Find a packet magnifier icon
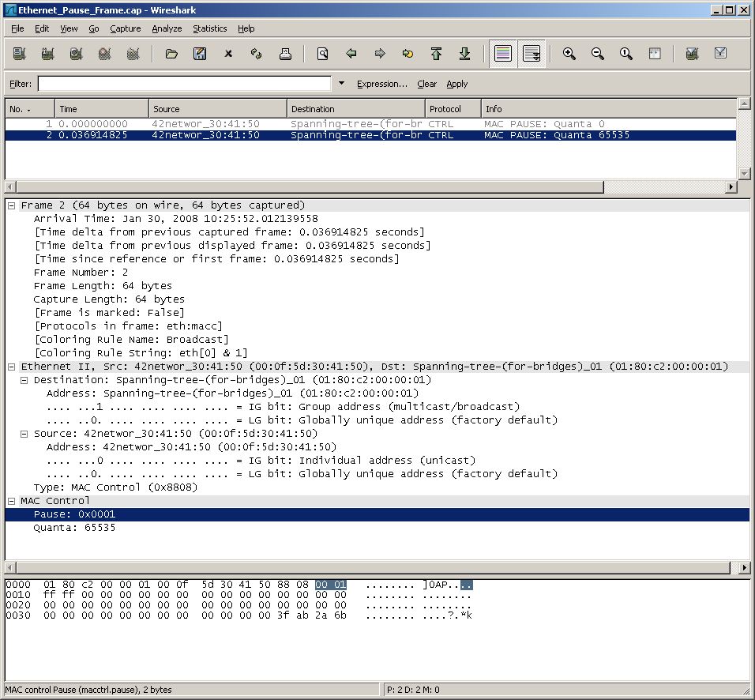The width and height of the screenshot is (755, 700). (x=322, y=54)
